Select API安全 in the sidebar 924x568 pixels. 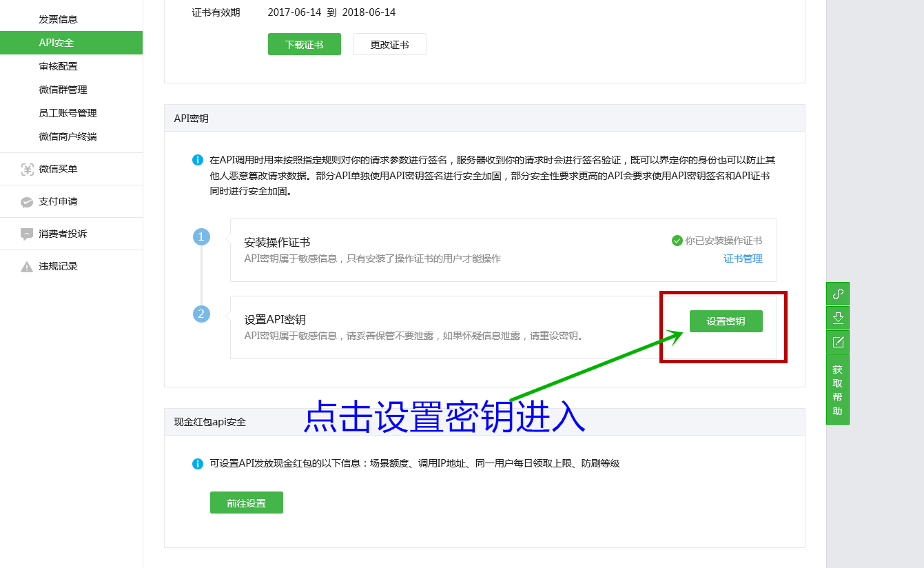(x=72, y=43)
